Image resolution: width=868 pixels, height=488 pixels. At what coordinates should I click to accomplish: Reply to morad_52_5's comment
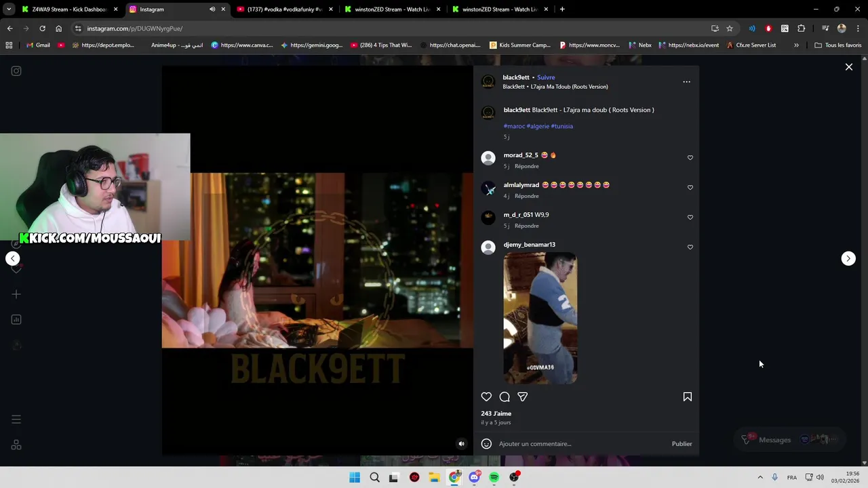point(526,166)
